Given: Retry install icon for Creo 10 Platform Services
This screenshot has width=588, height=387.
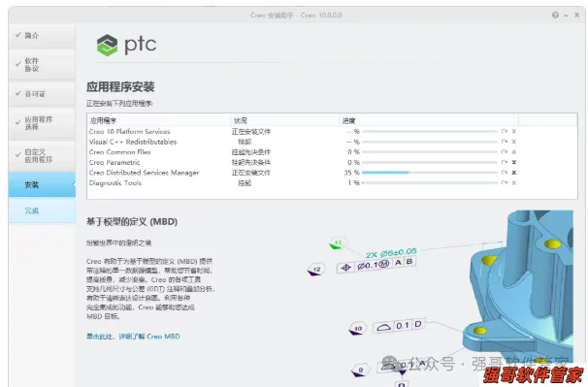Looking at the screenshot, I should pos(505,131).
